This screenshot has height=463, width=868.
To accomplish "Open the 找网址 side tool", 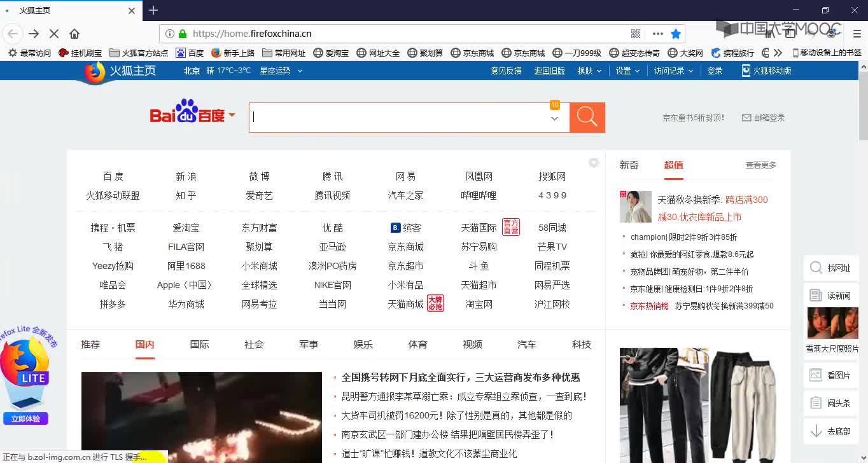I will pos(831,268).
